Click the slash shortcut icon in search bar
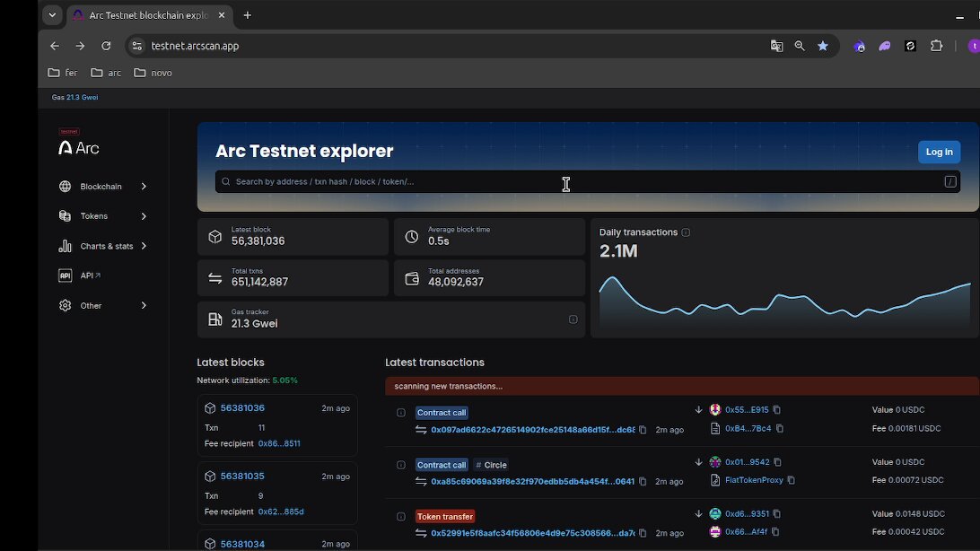This screenshot has height=551, width=980. [950, 182]
